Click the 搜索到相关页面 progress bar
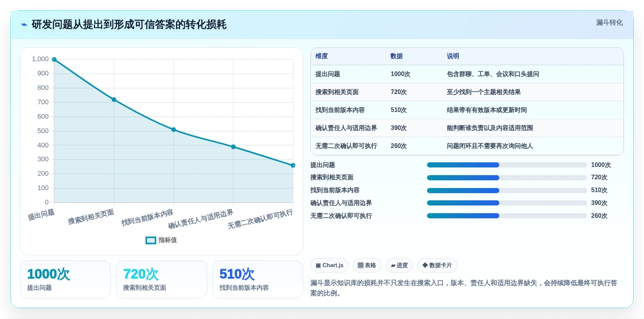Image resolution: width=644 pixels, height=319 pixels. tap(507, 178)
